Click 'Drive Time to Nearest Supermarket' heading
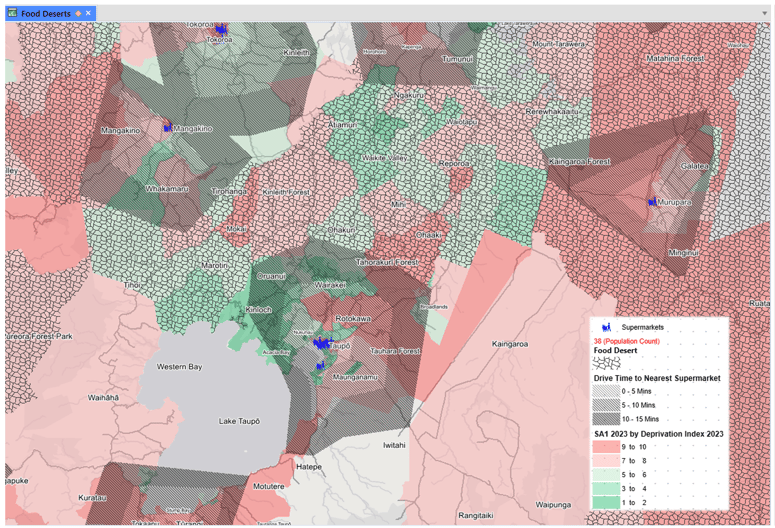 pos(657,378)
